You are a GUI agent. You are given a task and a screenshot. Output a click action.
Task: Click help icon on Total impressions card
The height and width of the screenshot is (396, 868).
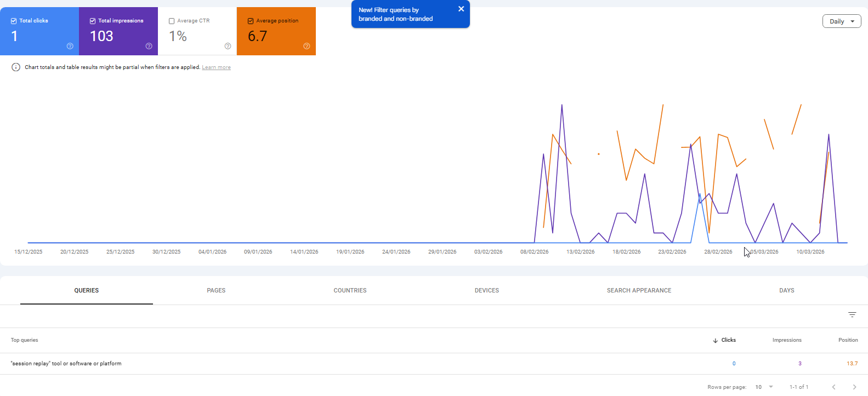click(149, 46)
